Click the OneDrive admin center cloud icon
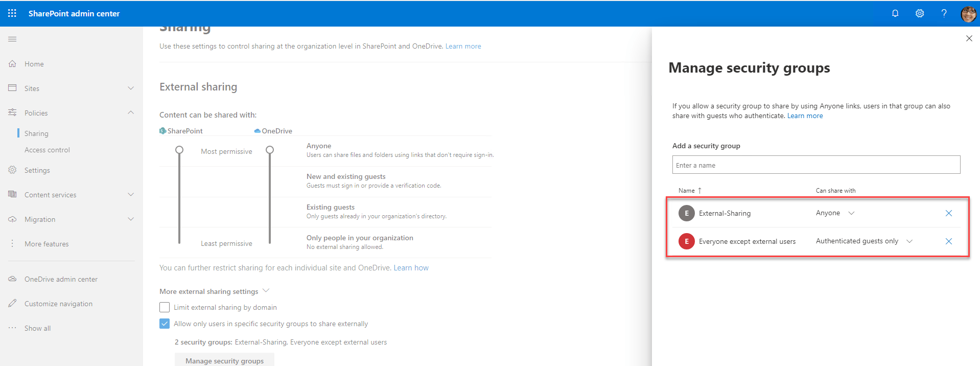 pos(12,279)
